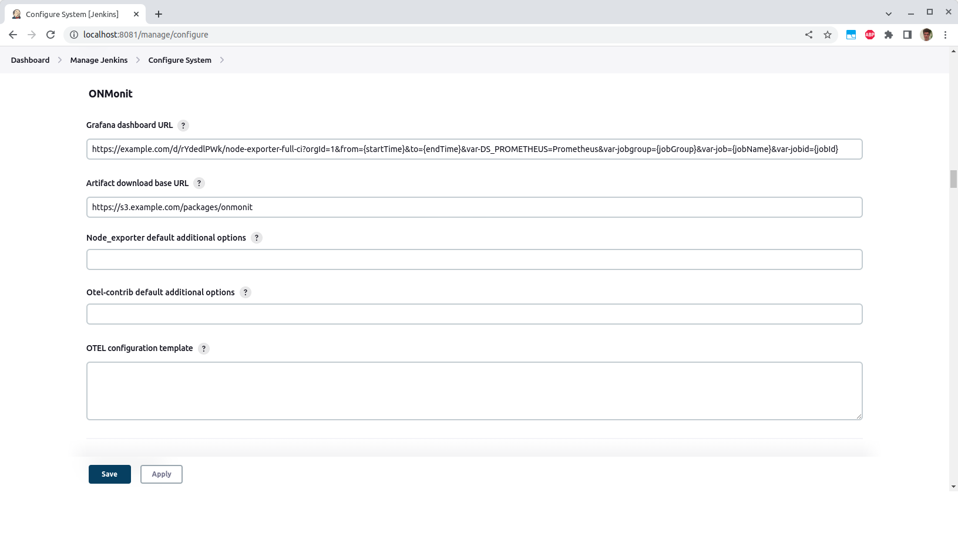Open help for OTEL configuration template
958x560 pixels.
pyautogui.click(x=204, y=349)
